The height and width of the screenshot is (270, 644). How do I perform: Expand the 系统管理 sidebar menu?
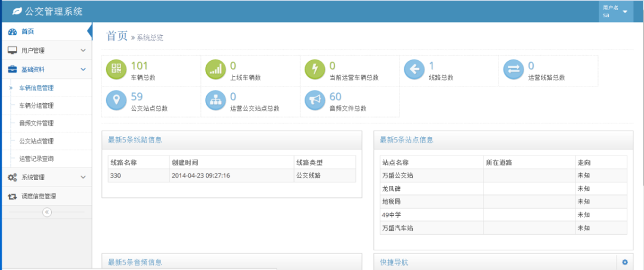point(83,177)
